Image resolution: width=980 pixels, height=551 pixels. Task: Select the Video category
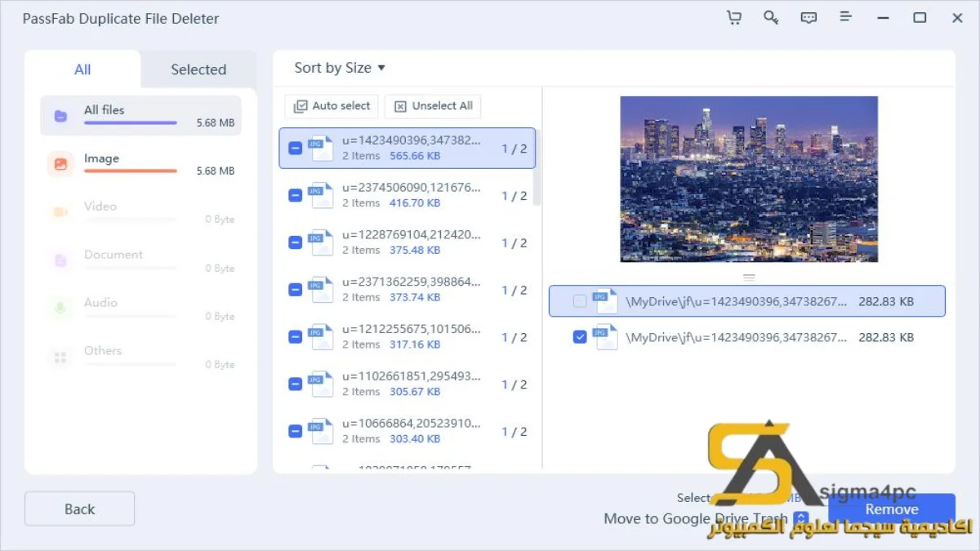point(140,212)
